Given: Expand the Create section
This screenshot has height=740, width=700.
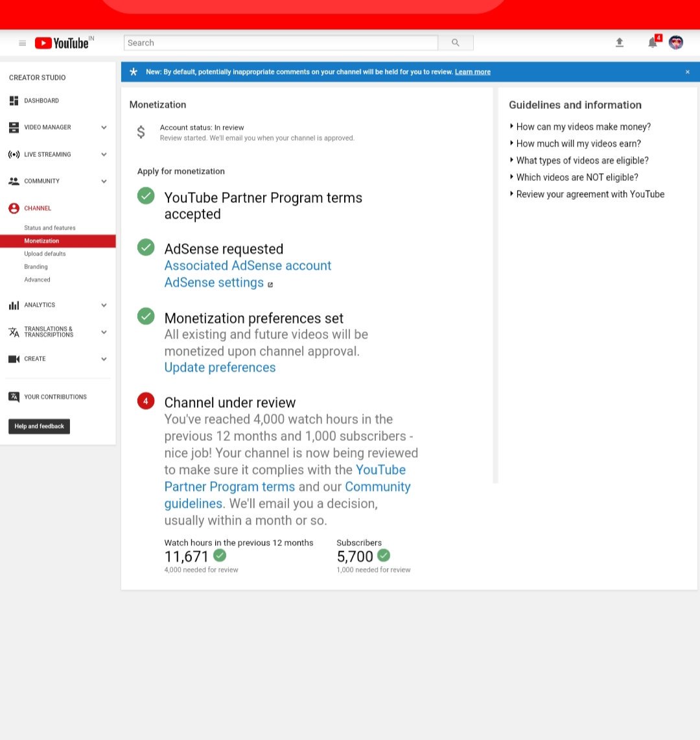Looking at the screenshot, I should pyautogui.click(x=104, y=359).
